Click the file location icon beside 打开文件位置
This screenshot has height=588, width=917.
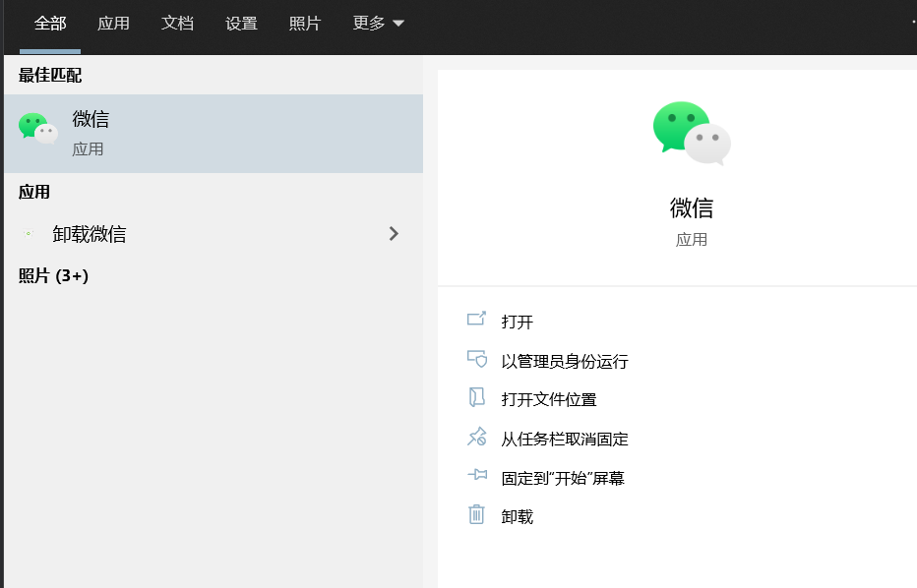476,397
